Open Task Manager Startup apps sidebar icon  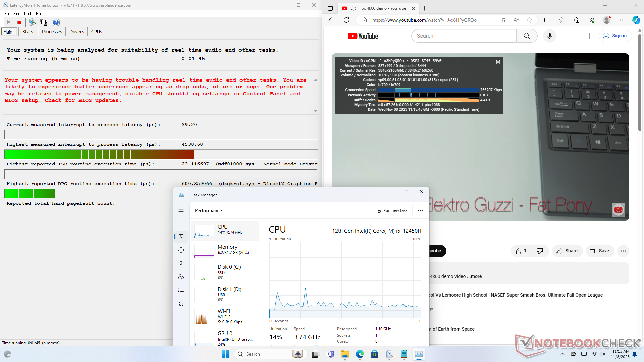click(181, 263)
